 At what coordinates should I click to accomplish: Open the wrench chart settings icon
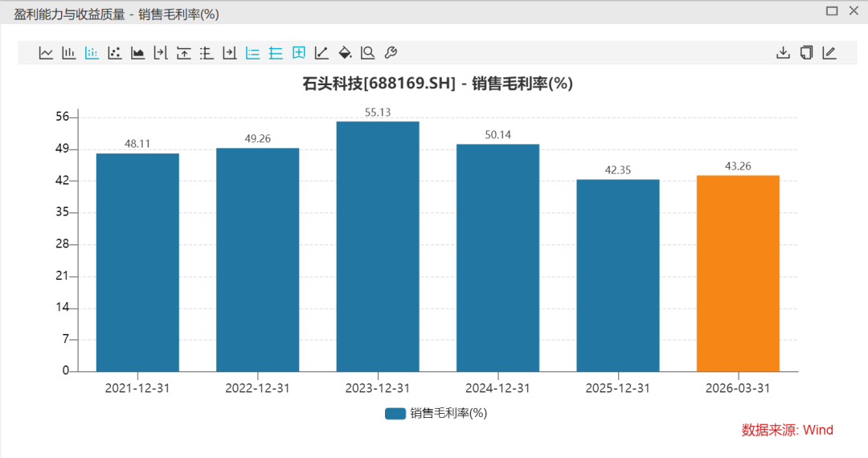pos(391,53)
